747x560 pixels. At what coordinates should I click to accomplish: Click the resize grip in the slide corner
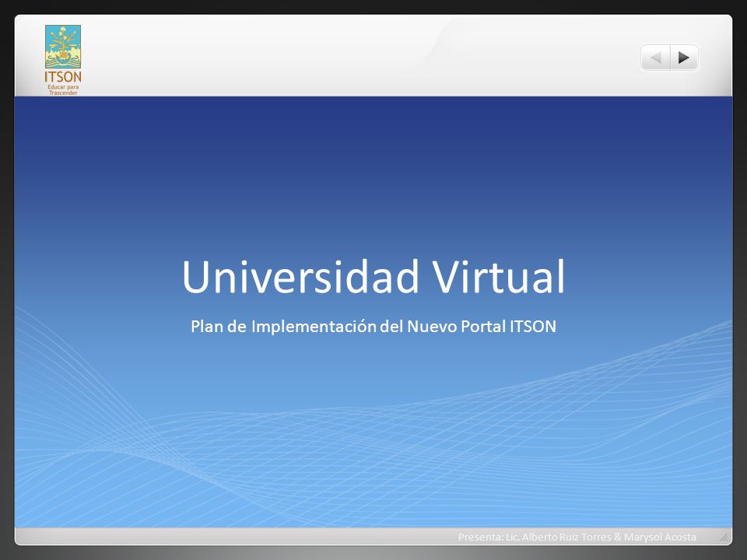point(724,537)
